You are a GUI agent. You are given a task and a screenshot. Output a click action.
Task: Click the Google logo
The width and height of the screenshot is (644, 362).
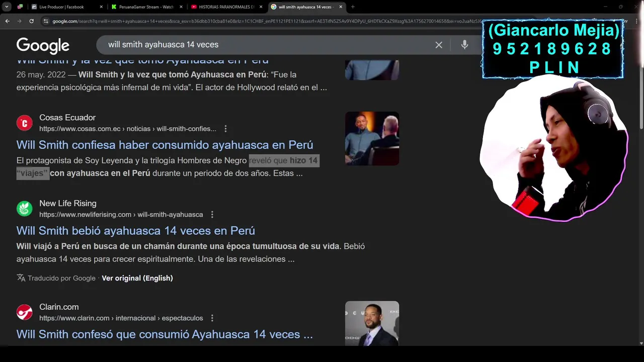click(x=43, y=45)
